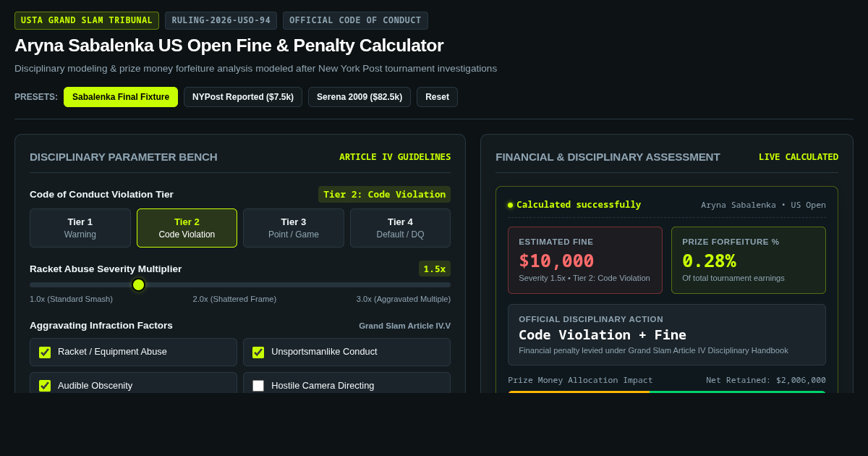This screenshot has height=456, width=868.
Task: Click the LIVE CALCULATED label
Action: (x=799, y=157)
